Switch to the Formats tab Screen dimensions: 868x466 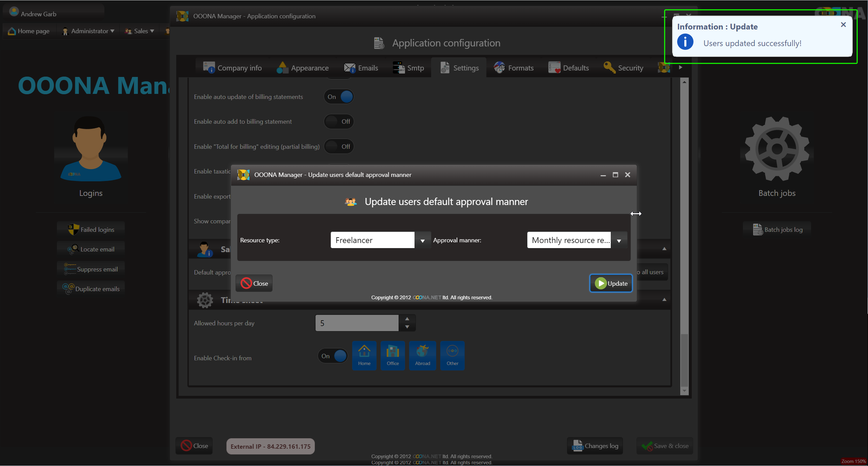pyautogui.click(x=514, y=68)
